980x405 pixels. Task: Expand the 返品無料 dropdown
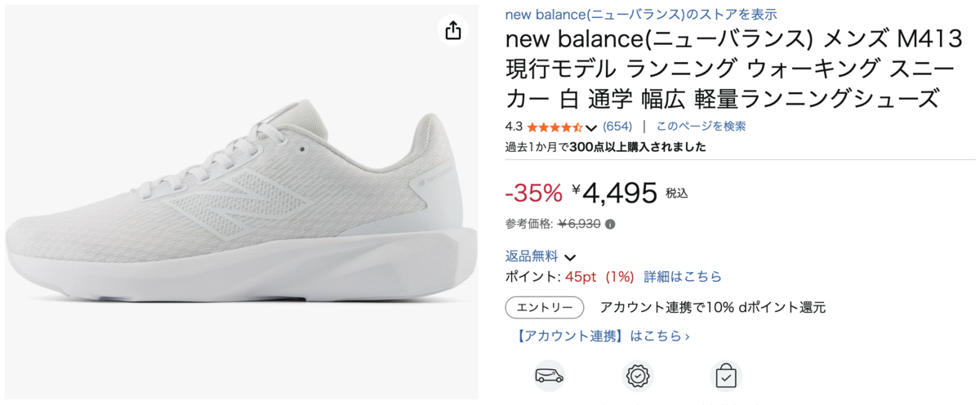coord(570,257)
